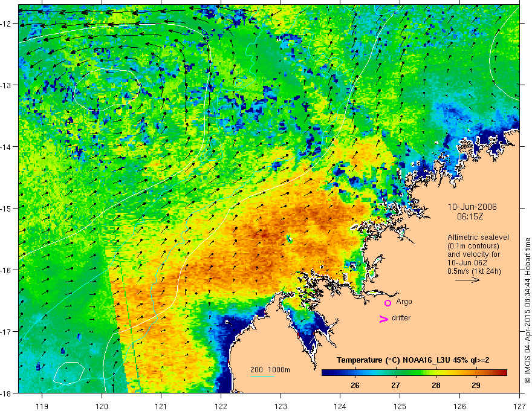Screen dimensions: 532x411
Task: Click the color bar value 26
Action: pos(355,386)
